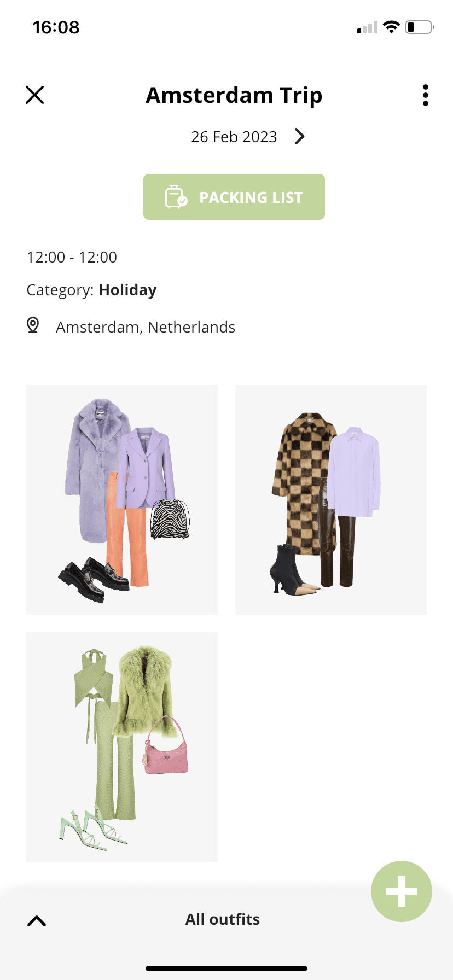This screenshot has width=453, height=980.
Task: Tap the 12:00 - 12:00 time range
Action: coord(72,257)
